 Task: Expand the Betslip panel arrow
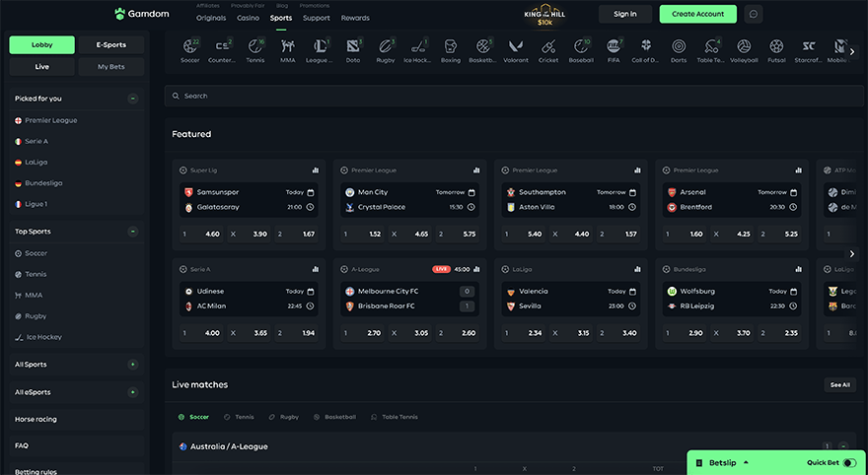pyautogui.click(x=746, y=462)
